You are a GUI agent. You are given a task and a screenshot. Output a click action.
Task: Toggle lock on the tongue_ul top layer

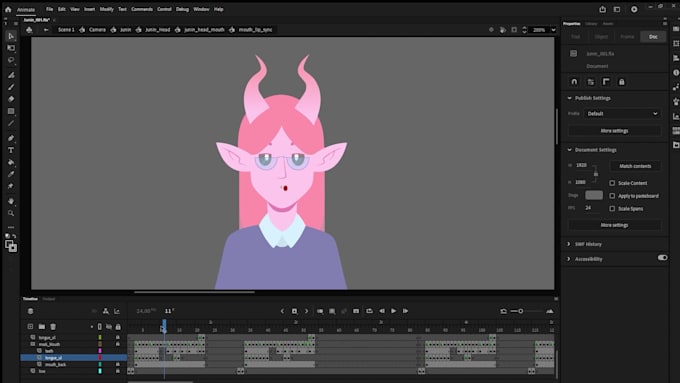tap(118, 337)
